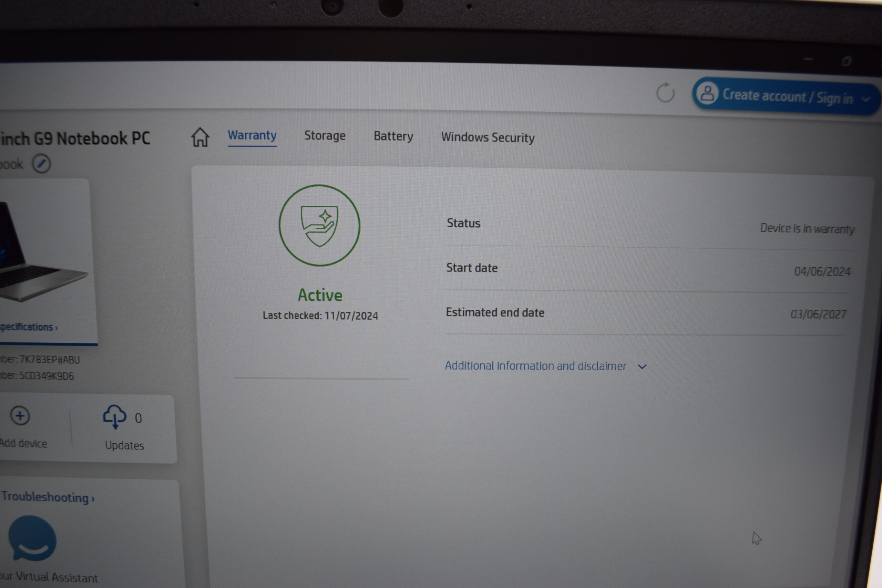Click the 'G9 Notebook PC' device title

coord(92,138)
